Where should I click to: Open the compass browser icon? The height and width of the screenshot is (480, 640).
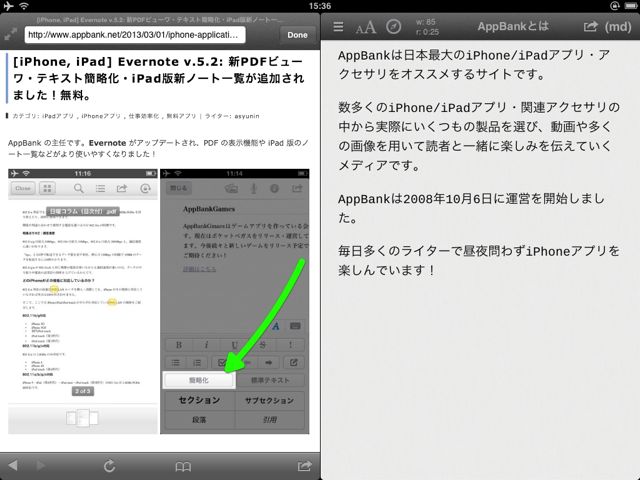coord(393,27)
